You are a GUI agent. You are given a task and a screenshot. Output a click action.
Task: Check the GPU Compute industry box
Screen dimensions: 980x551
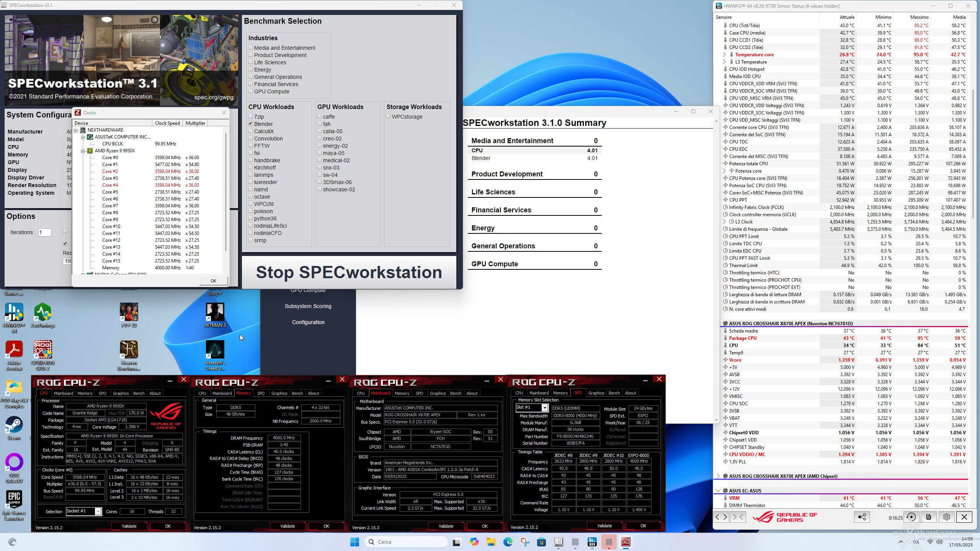[x=250, y=91]
